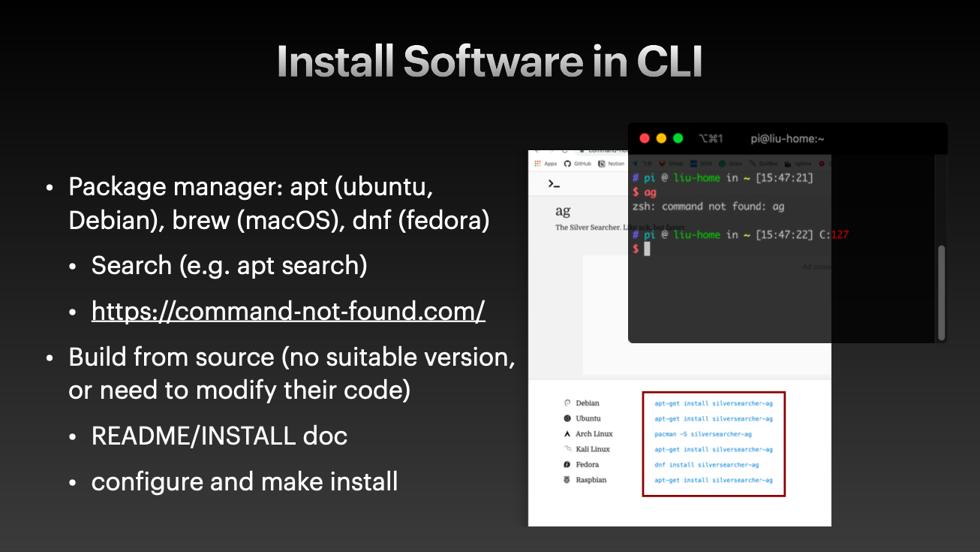Screen dimensions: 980x552
Task: Click the "Install Software in CLI" slide title
Action: coord(489,61)
